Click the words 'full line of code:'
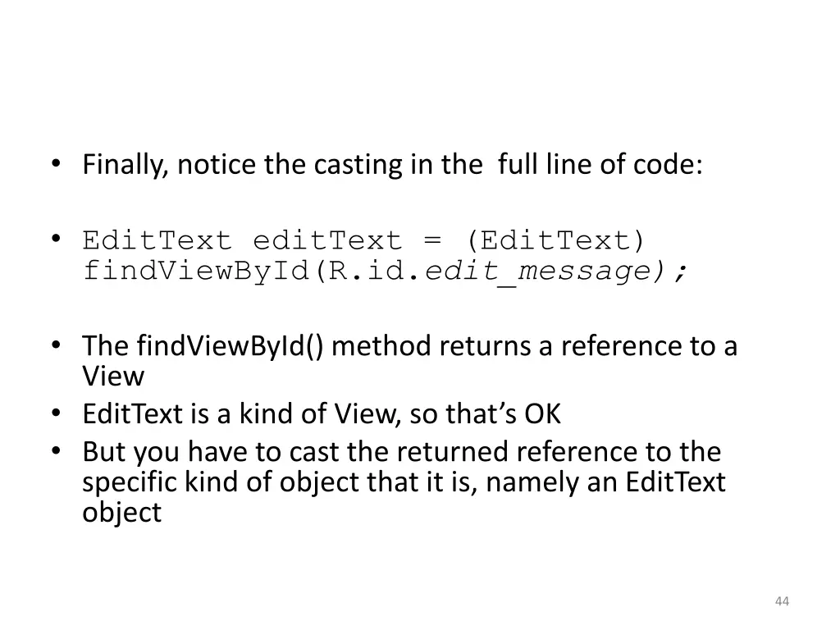The image size is (840, 630). [600, 164]
